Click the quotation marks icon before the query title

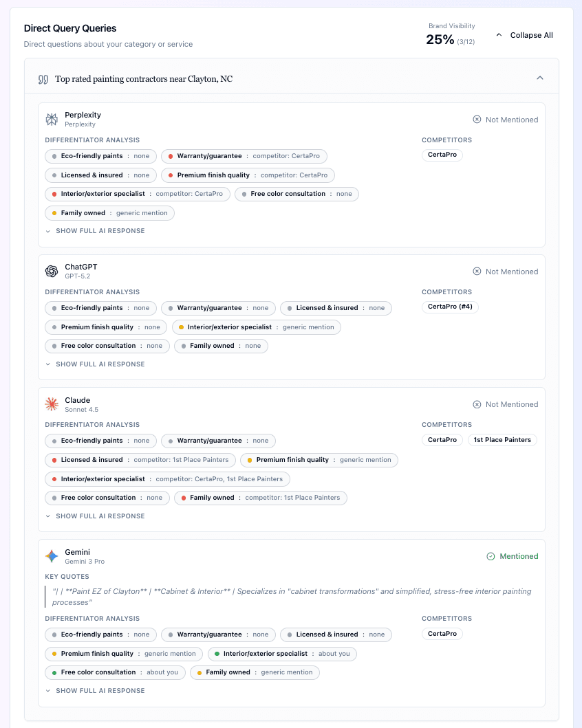coord(43,79)
